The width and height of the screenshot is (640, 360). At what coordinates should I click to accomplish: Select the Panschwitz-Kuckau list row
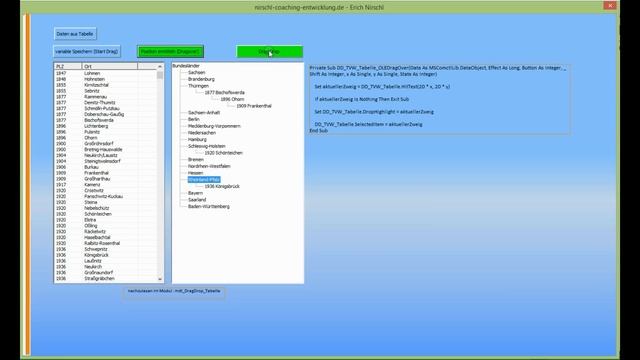(105, 196)
